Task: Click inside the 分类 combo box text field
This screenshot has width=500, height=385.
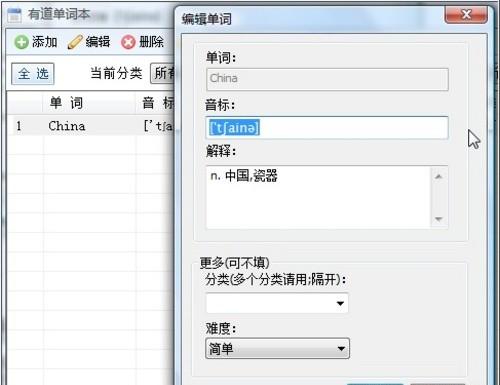Action: 269,303
